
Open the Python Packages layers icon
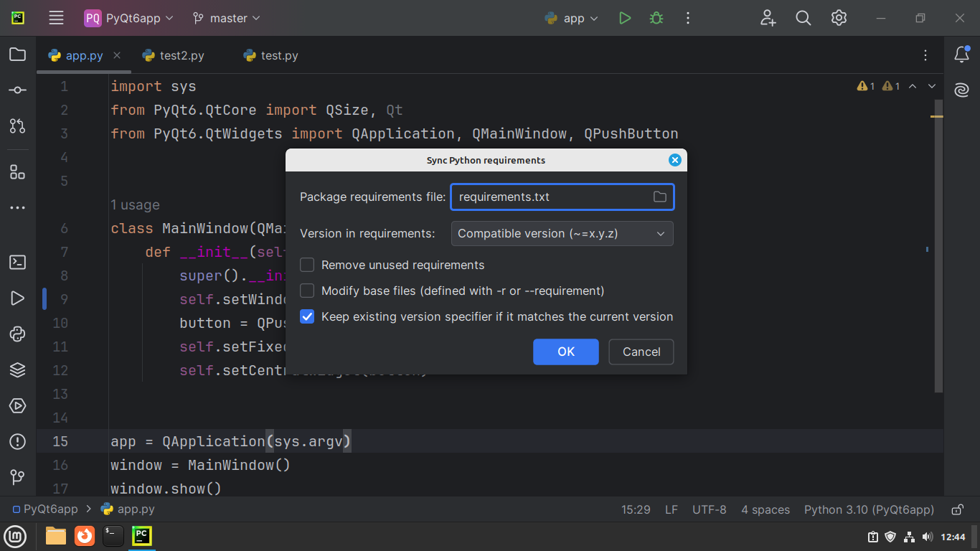(18, 370)
